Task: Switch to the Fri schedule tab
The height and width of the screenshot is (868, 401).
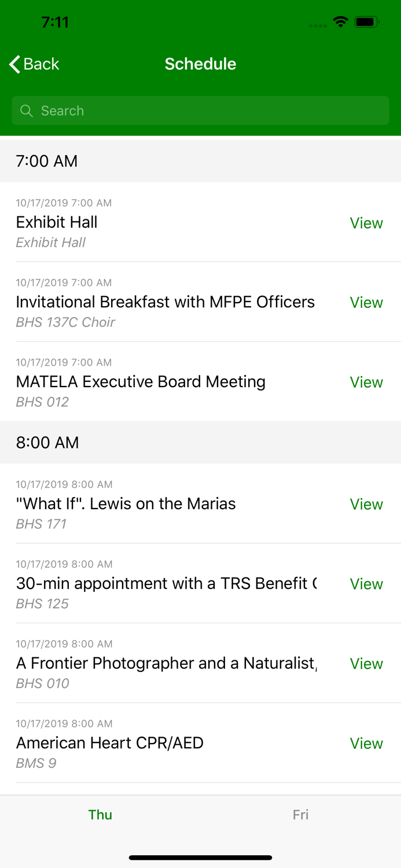Action: click(x=300, y=814)
